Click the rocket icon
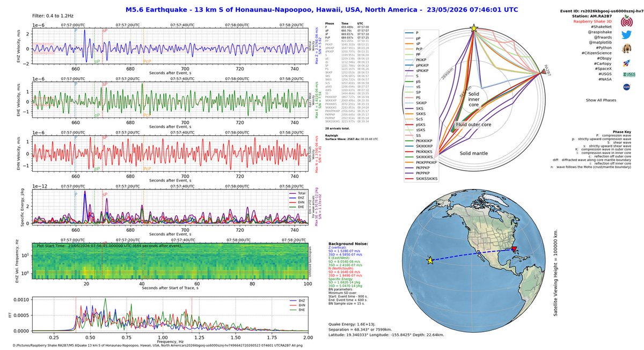The image size is (644, 350). coord(626,63)
